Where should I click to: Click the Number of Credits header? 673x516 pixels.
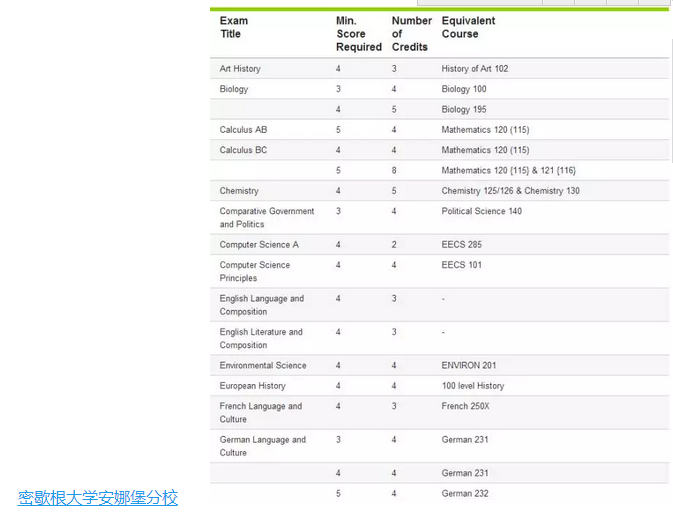(x=412, y=33)
